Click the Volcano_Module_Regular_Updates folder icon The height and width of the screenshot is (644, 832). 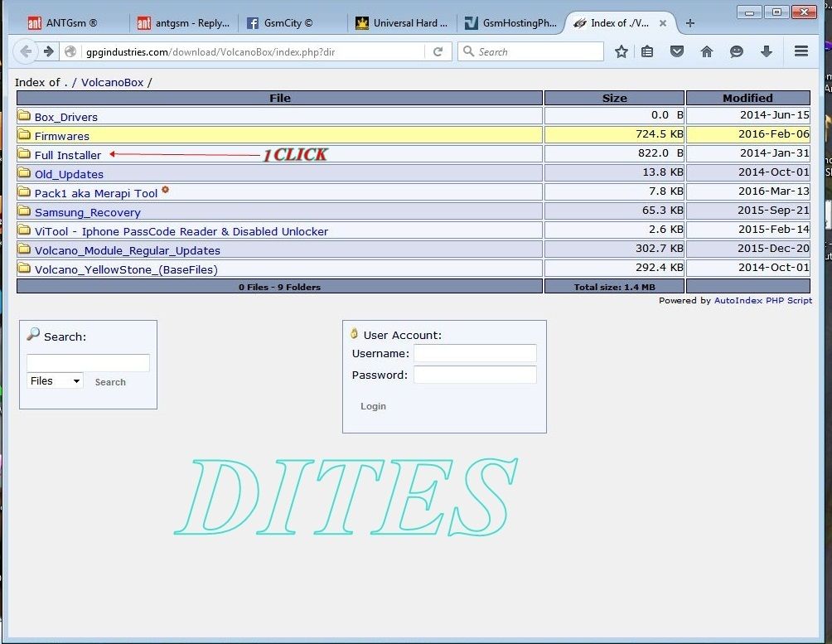tap(24, 249)
